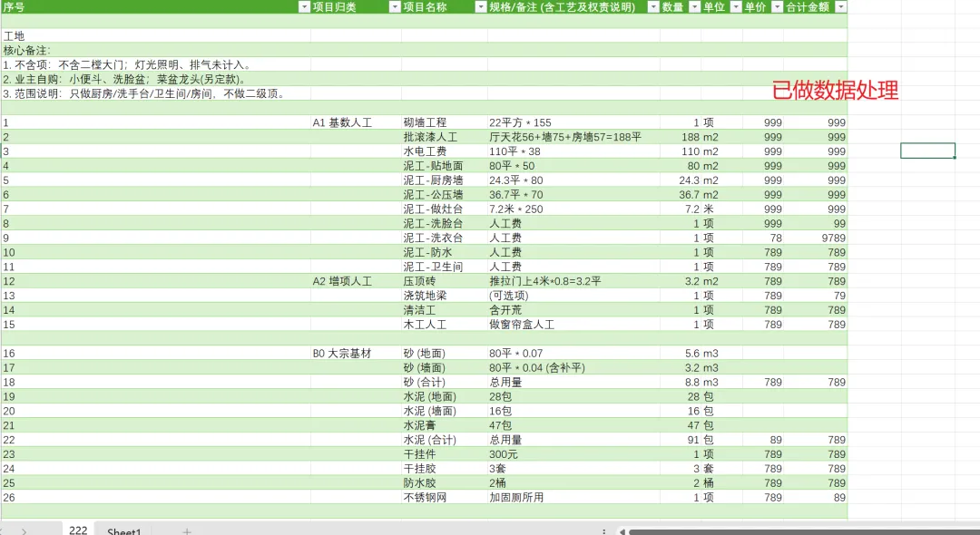The width and height of the screenshot is (980, 535).
Task: Select the A2 增项人工 category cell
Action: tap(356, 281)
